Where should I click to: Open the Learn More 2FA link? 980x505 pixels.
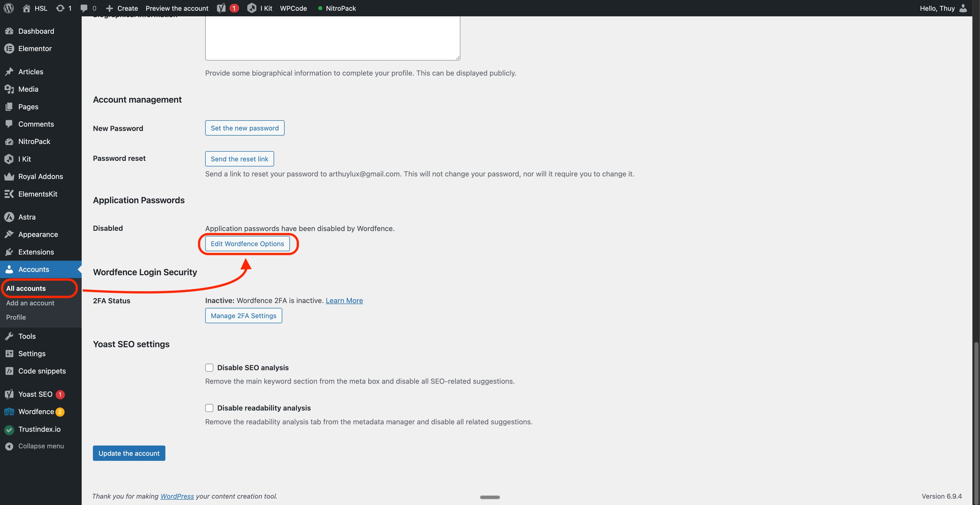tap(344, 300)
